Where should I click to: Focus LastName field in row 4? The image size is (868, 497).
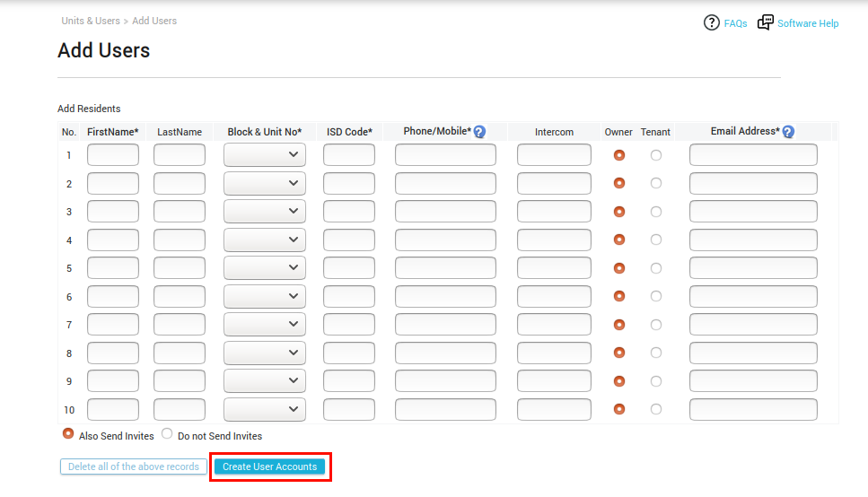click(180, 240)
